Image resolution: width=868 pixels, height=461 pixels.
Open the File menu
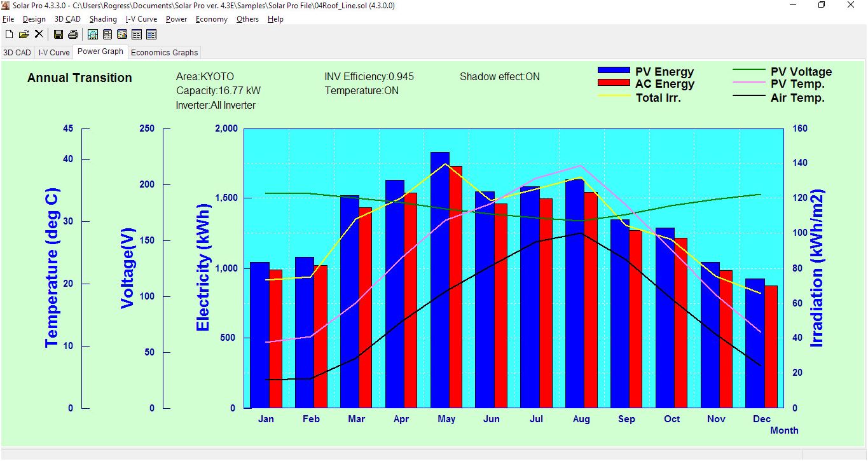coord(8,19)
